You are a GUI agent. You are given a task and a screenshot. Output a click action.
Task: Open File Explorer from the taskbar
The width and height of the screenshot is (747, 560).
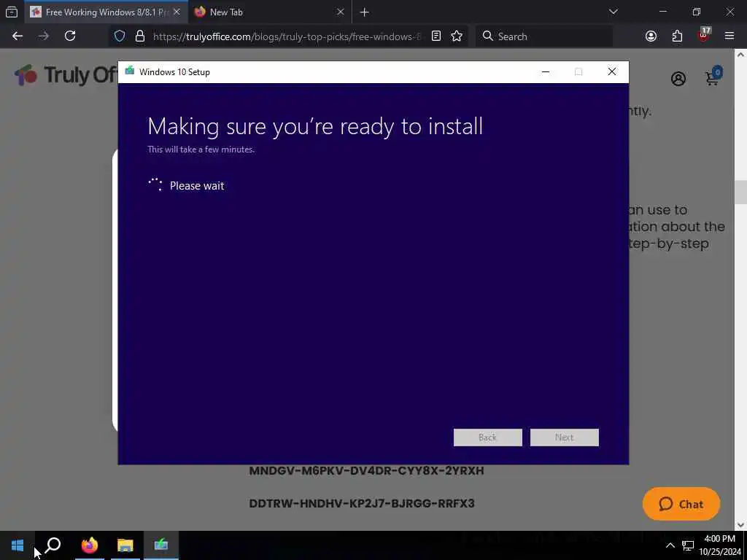click(x=125, y=545)
